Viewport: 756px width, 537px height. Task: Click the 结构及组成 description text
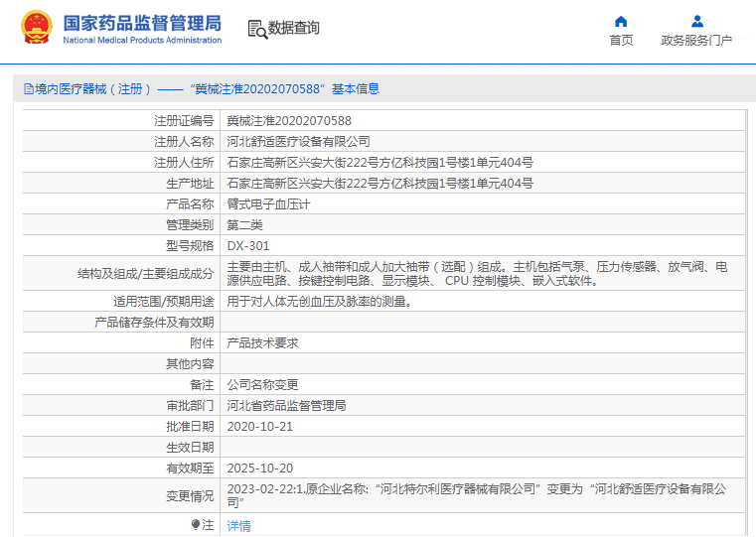(477, 274)
